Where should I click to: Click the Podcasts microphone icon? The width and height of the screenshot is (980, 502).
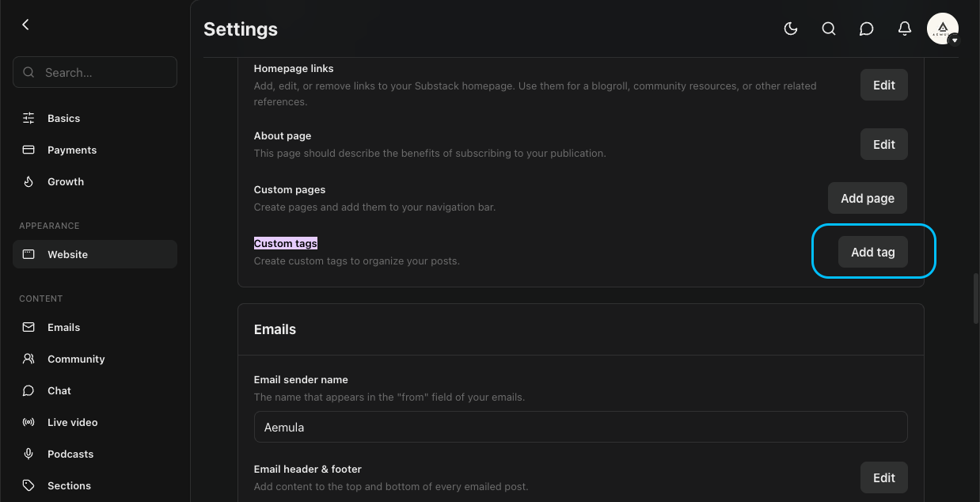coord(28,454)
